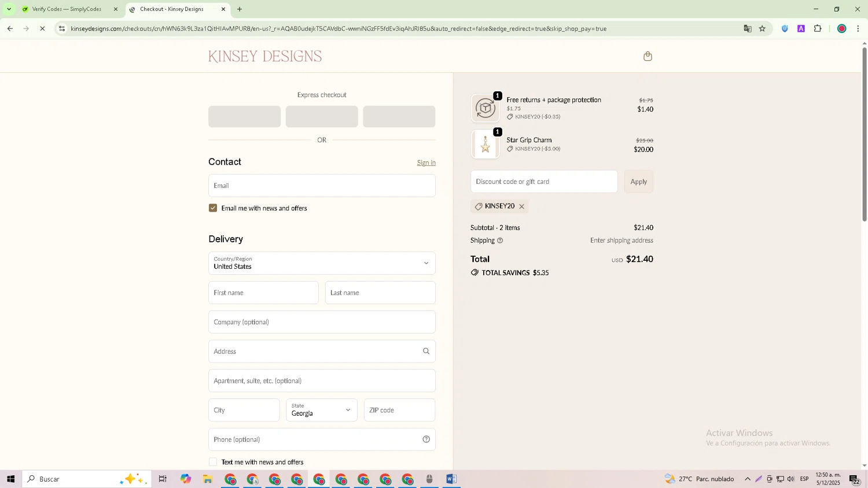
Task: Open the volume control in system tray
Action: click(790, 479)
